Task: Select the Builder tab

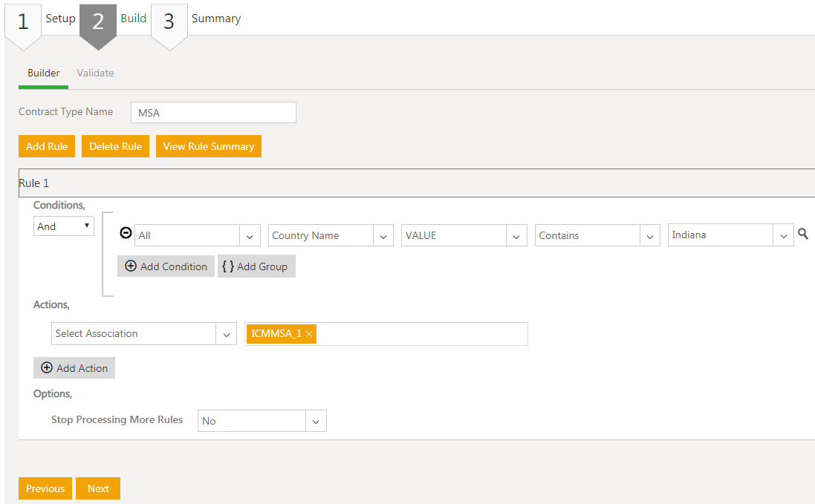Action: (x=44, y=73)
